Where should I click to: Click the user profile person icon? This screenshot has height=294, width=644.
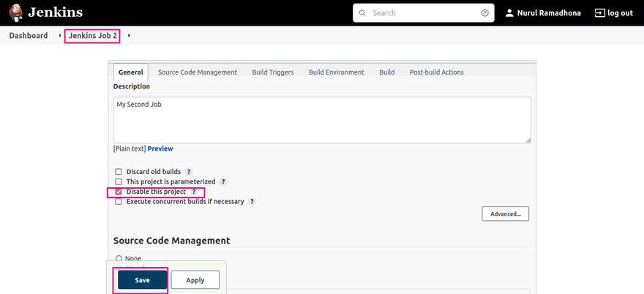(x=509, y=13)
